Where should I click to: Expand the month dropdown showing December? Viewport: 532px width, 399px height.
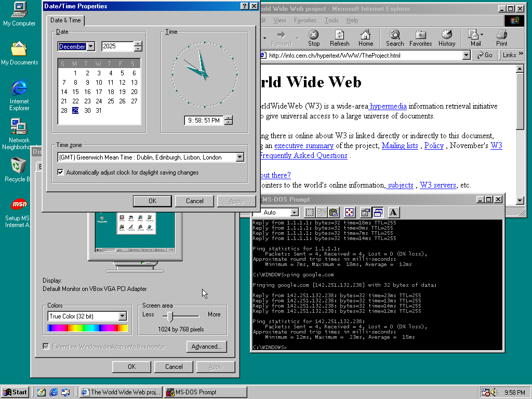[91, 47]
